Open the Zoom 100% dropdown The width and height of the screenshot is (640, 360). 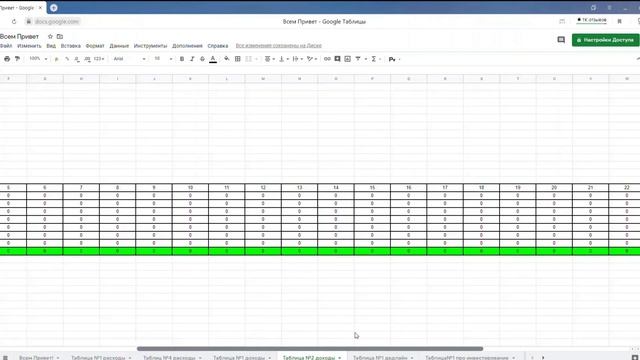[x=38, y=59]
